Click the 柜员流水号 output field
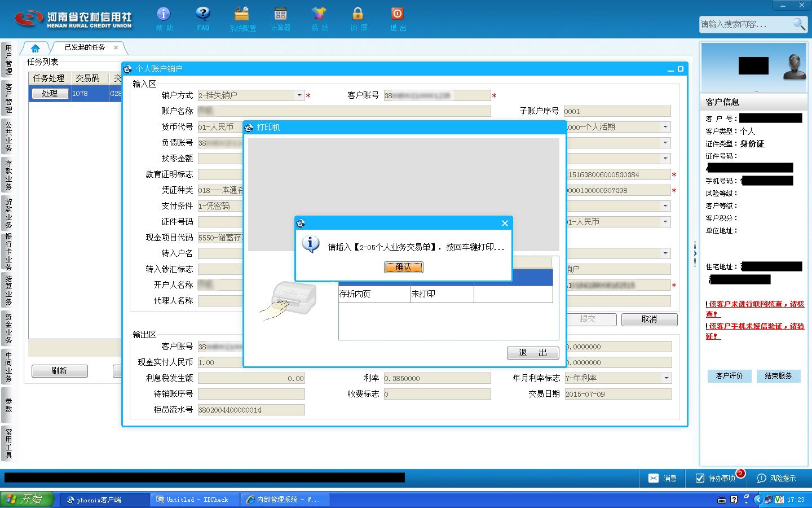The height and width of the screenshot is (508, 812). tap(251, 410)
